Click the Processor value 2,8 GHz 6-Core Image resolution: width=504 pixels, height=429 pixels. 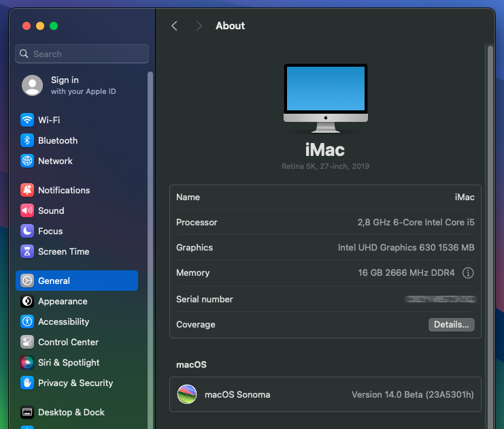(416, 223)
